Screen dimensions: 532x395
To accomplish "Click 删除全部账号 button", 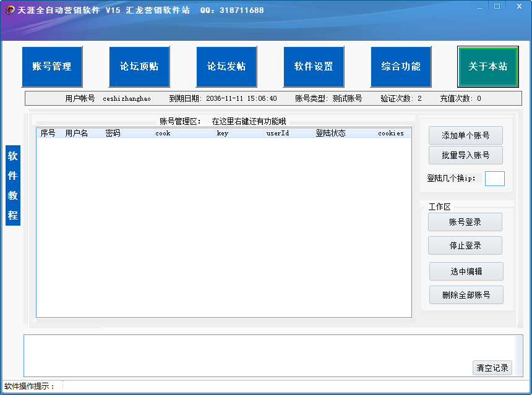I will click(466, 295).
